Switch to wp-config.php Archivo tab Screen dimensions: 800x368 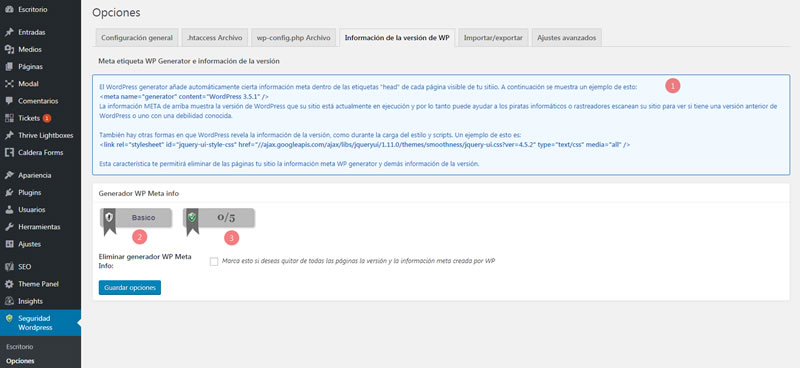(293, 38)
